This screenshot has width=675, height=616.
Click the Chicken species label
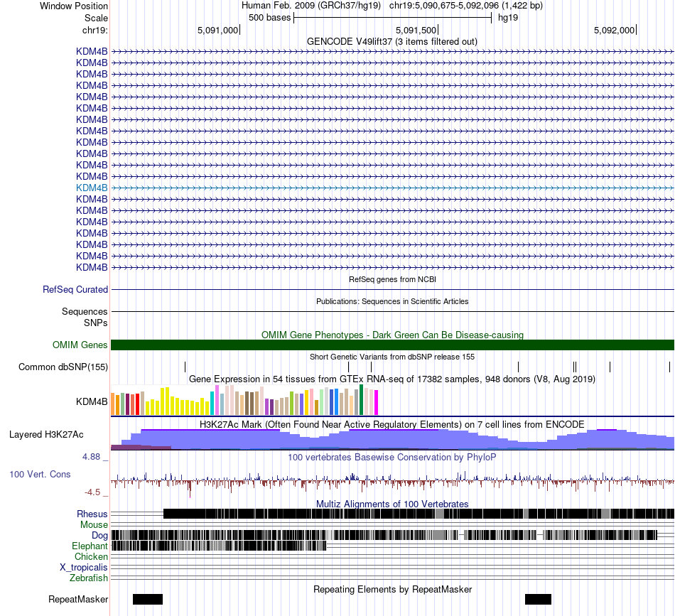91,556
